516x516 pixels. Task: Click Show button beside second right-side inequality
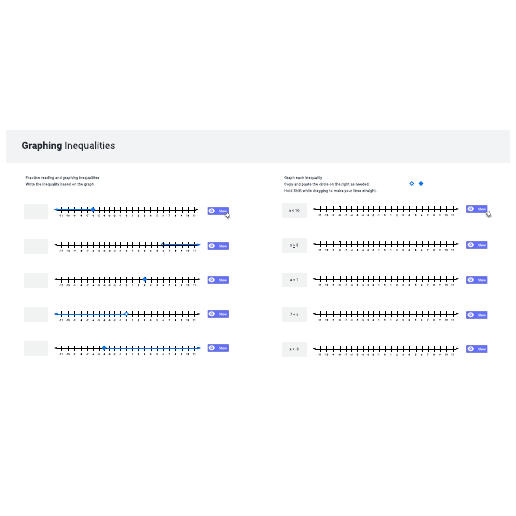(477, 245)
